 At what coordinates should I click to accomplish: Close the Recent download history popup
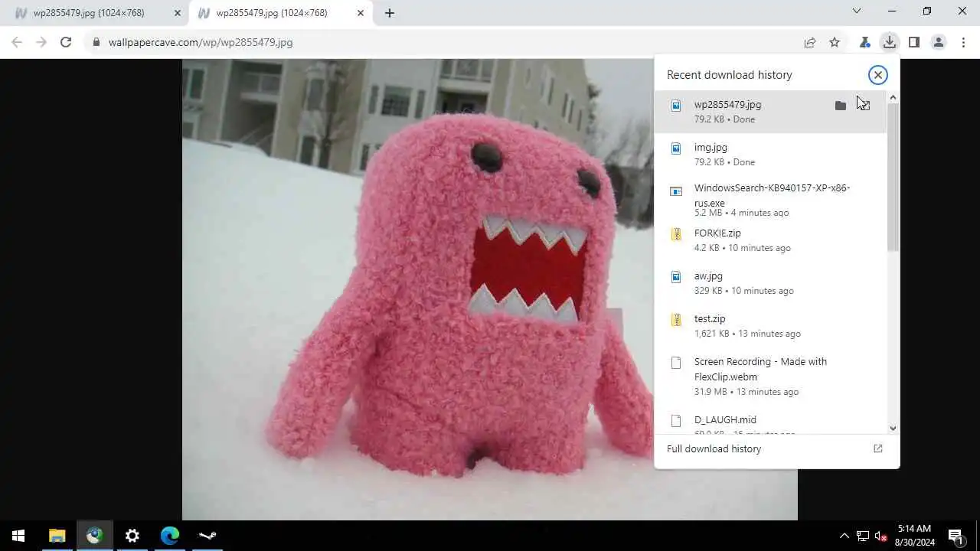(878, 75)
